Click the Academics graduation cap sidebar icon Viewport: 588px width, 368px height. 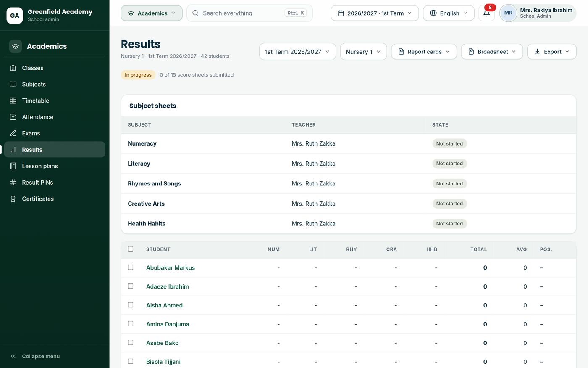pos(16,46)
